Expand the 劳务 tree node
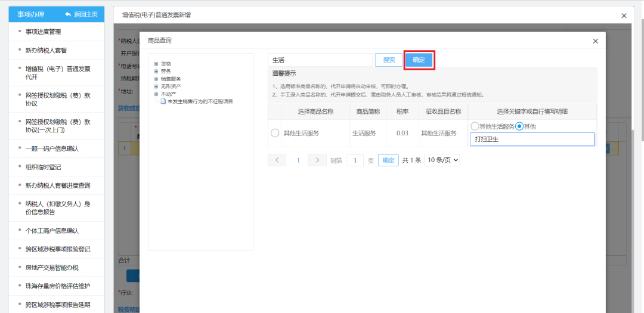This screenshot has height=313, width=644. (x=156, y=71)
